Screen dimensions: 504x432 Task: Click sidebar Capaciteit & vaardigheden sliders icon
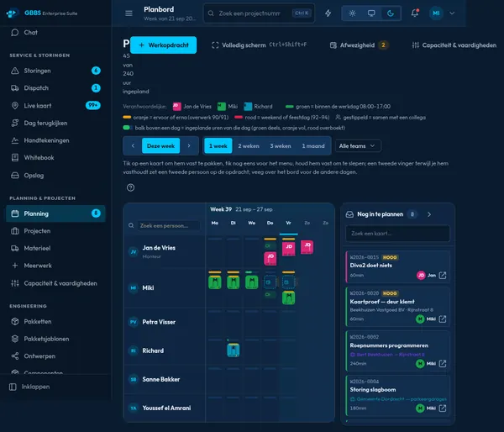15,283
